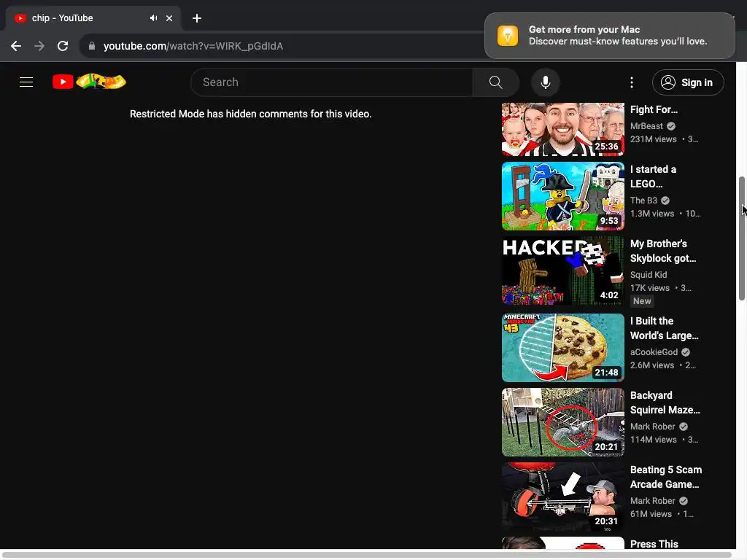Click the Sign in button
The width and height of the screenshot is (747, 560).
[688, 82]
